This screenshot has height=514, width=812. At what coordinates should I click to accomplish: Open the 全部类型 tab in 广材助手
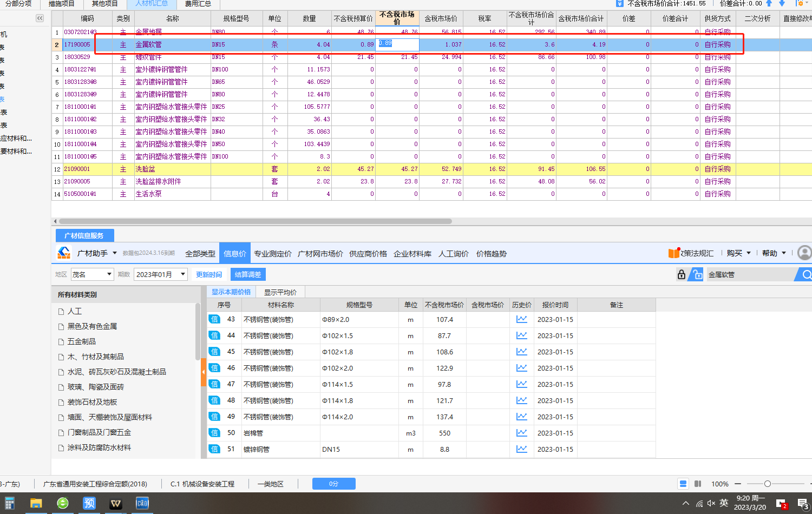click(x=200, y=253)
